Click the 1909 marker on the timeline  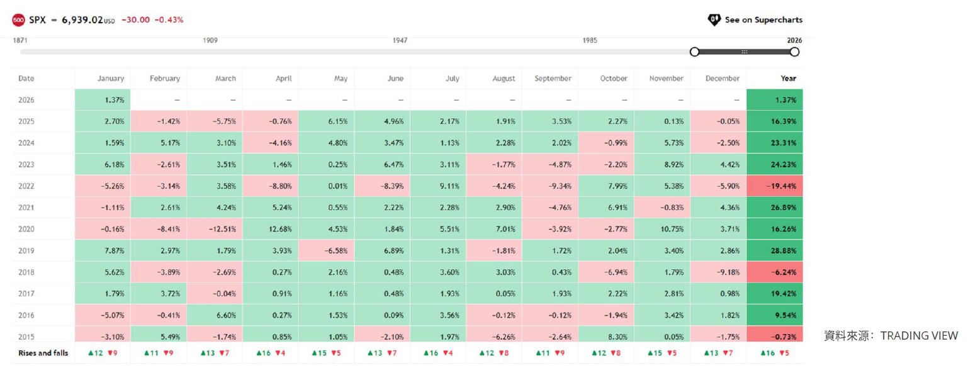tap(210, 40)
